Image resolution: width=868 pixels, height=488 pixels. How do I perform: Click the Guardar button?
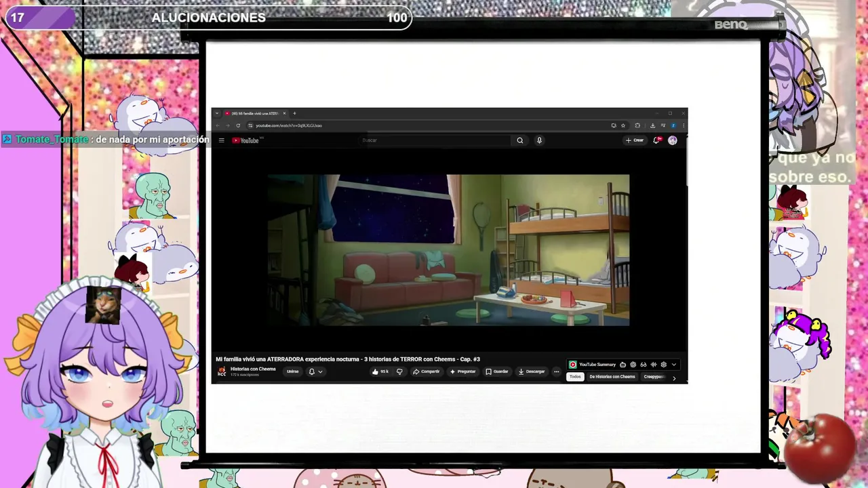tap(497, 371)
